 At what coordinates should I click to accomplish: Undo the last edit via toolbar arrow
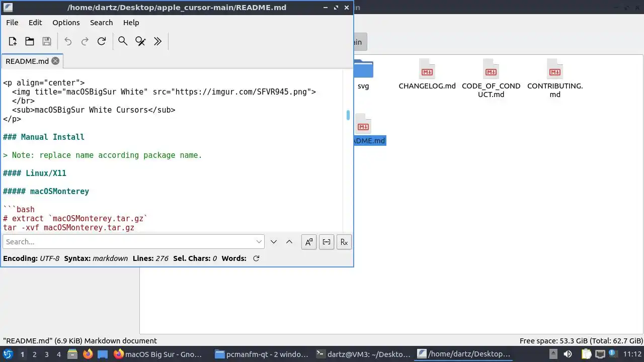pos(68,42)
